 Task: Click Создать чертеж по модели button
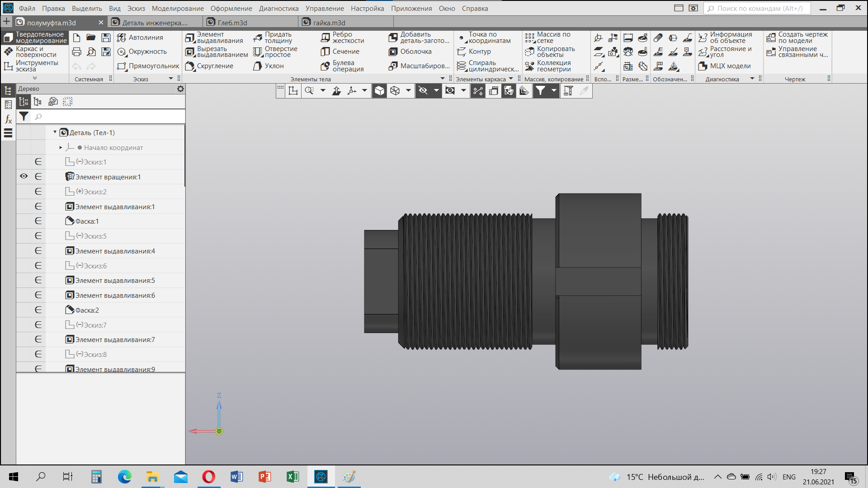point(797,38)
